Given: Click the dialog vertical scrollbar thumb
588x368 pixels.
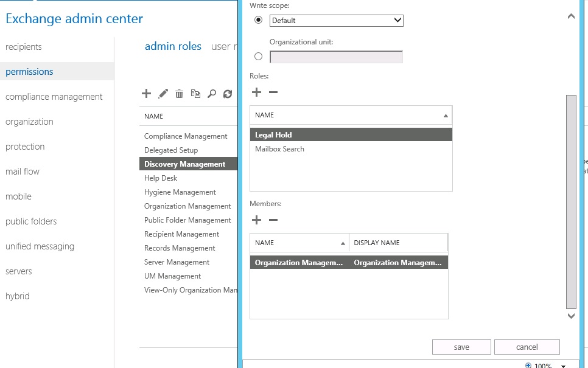Looking at the screenshot, I should click(x=571, y=201).
